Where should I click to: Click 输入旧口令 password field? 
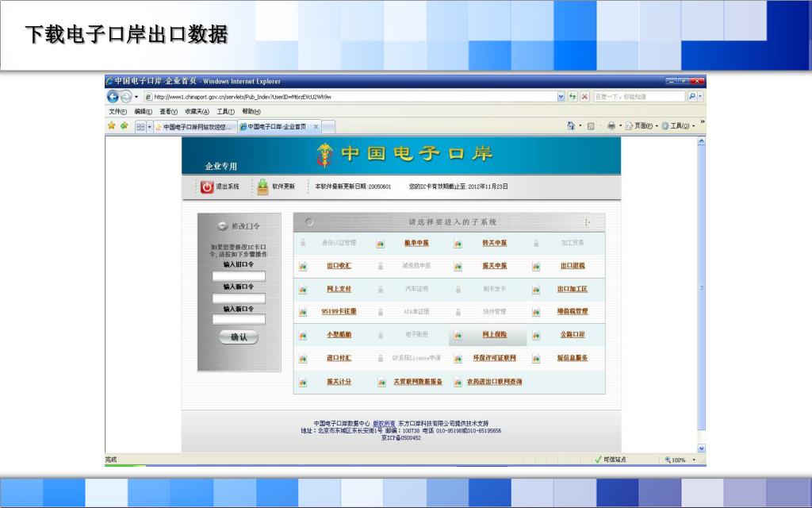point(239,275)
